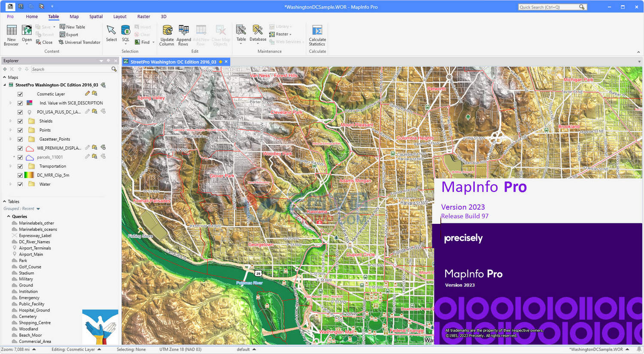Open the Table maintenance tool
The height and width of the screenshot is (354, 644).
pos(241,34)
